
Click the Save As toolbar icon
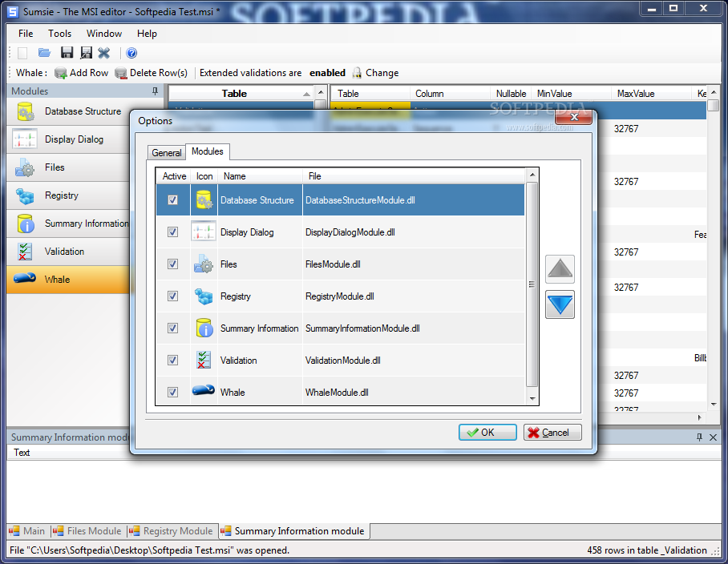coord(86,53)
